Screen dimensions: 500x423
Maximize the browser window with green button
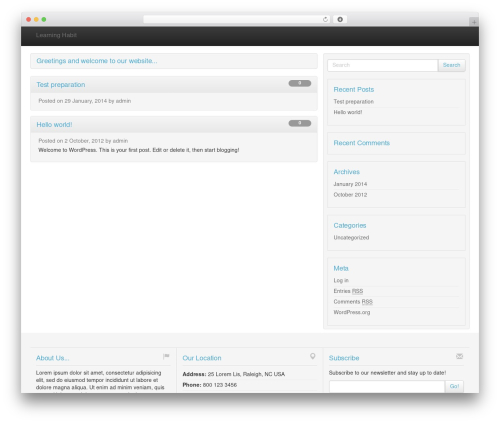tap(44, 19)
